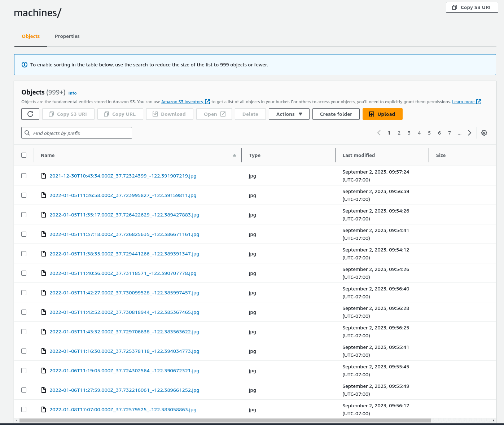The image size is (504, 425).
Task: Open the preferences gear icon
Action: click(484, 133)
